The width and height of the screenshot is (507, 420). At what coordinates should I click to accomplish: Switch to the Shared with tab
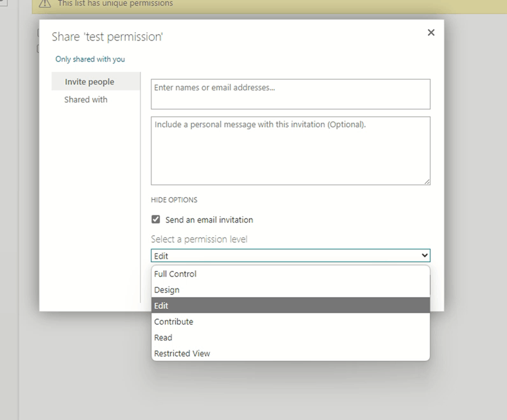[x=86, y=100]
